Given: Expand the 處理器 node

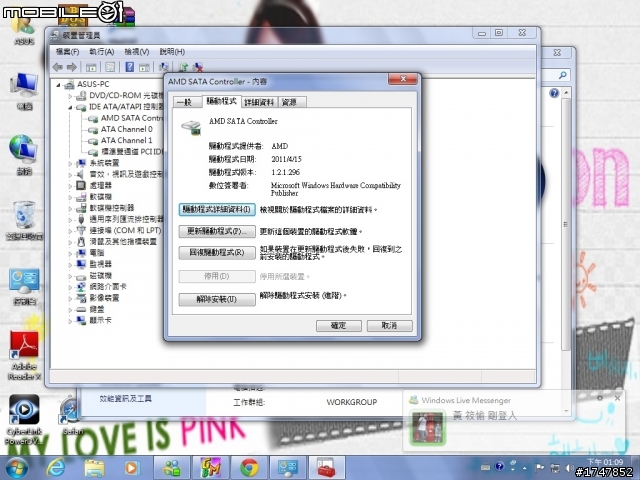Looking at the screenshot, I should (x=70, y=186).
